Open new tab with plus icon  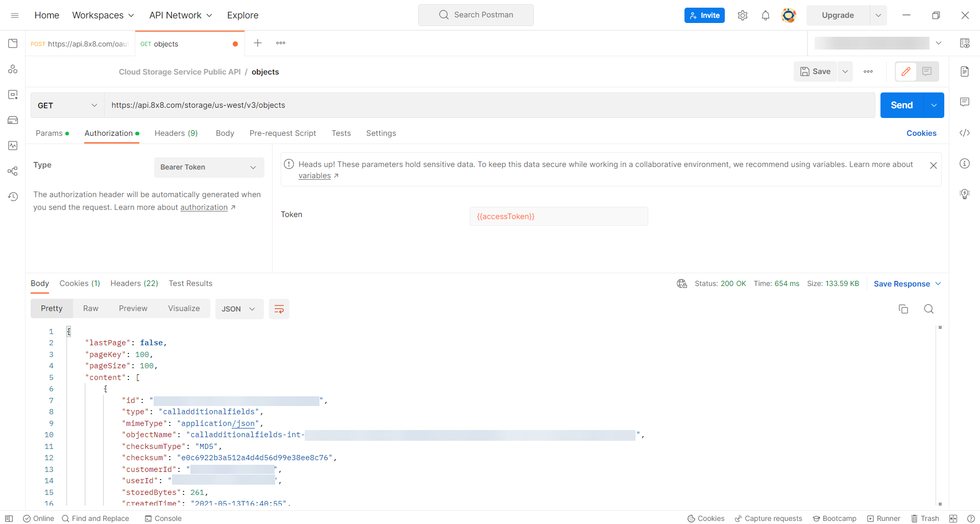coord(258,43)
